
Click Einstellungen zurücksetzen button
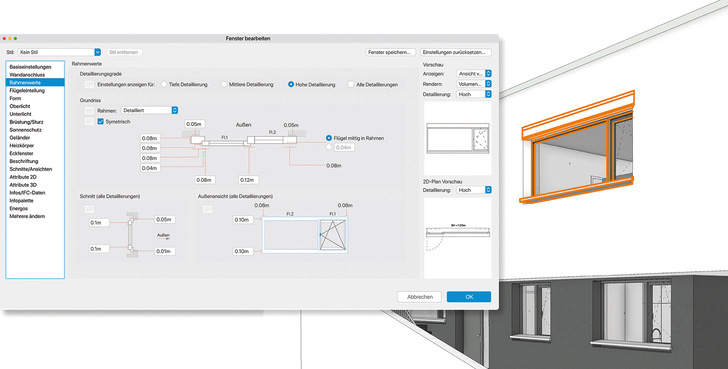[x=455, y=52]
